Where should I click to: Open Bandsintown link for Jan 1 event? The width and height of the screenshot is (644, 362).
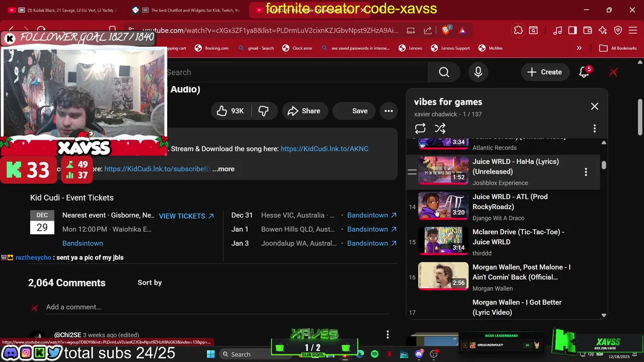pyautogui.click(x=372, y=229)
